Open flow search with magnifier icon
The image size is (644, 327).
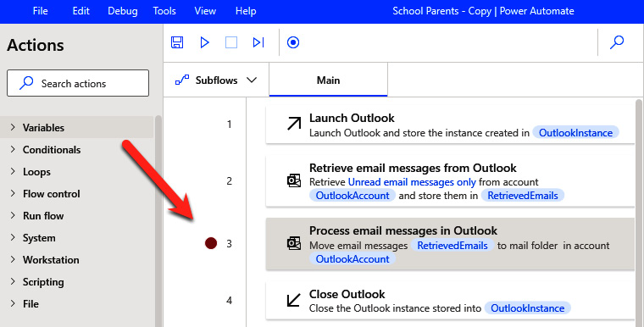(617, 42)
